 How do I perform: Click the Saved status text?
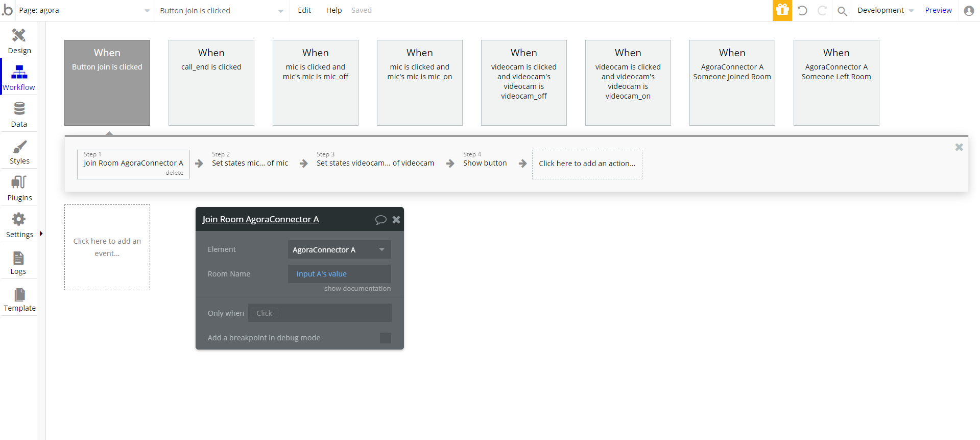pyautogui.click(x=362, y=10)
